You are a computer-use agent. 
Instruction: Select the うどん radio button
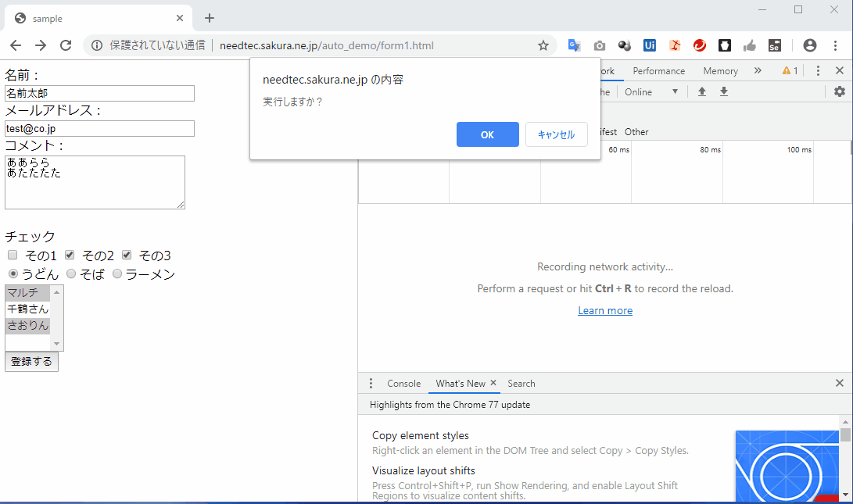coord(13,273)
